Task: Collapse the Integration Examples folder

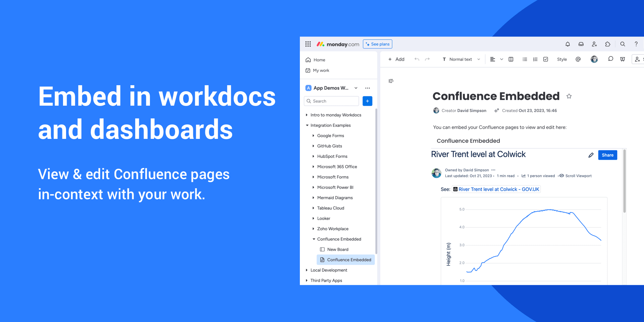Action: coord(307,125)
